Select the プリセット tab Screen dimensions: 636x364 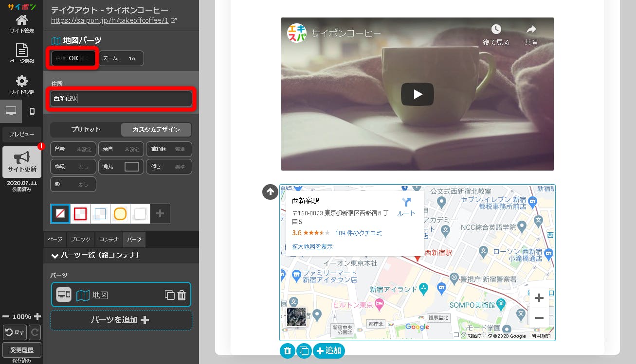pyautogui.click(x=86, y=130)
